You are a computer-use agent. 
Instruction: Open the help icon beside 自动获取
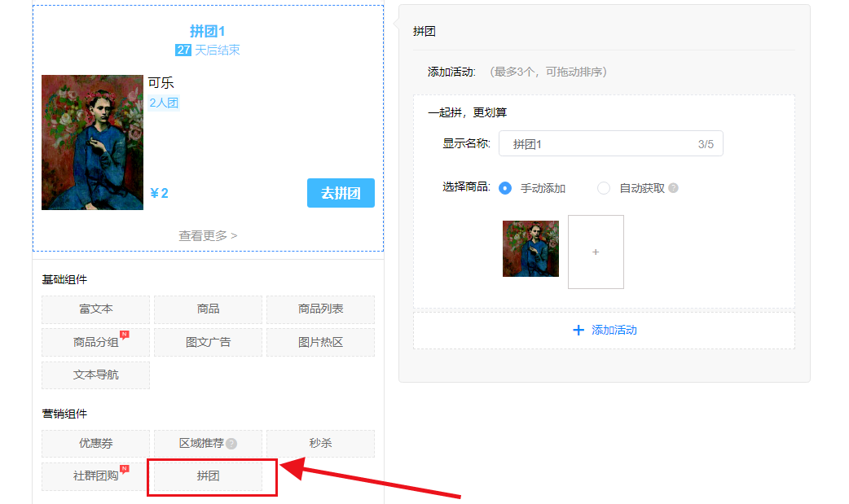click(673, 188)
